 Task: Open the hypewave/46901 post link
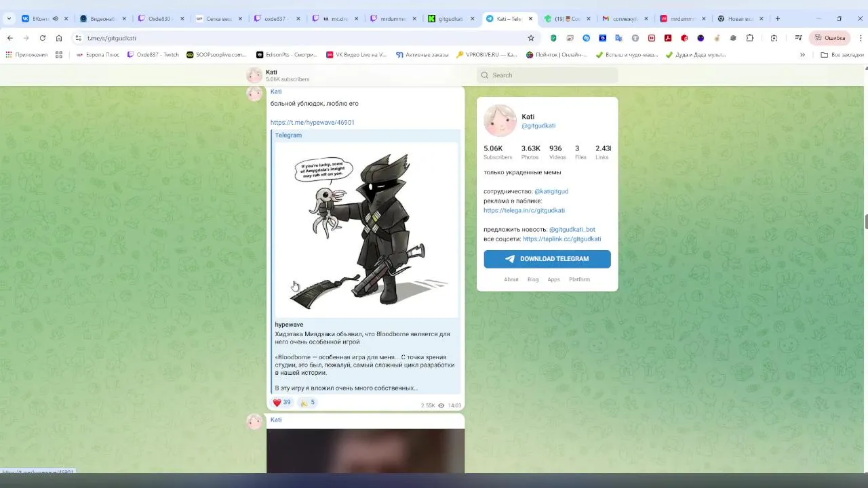tap(312, 123)
